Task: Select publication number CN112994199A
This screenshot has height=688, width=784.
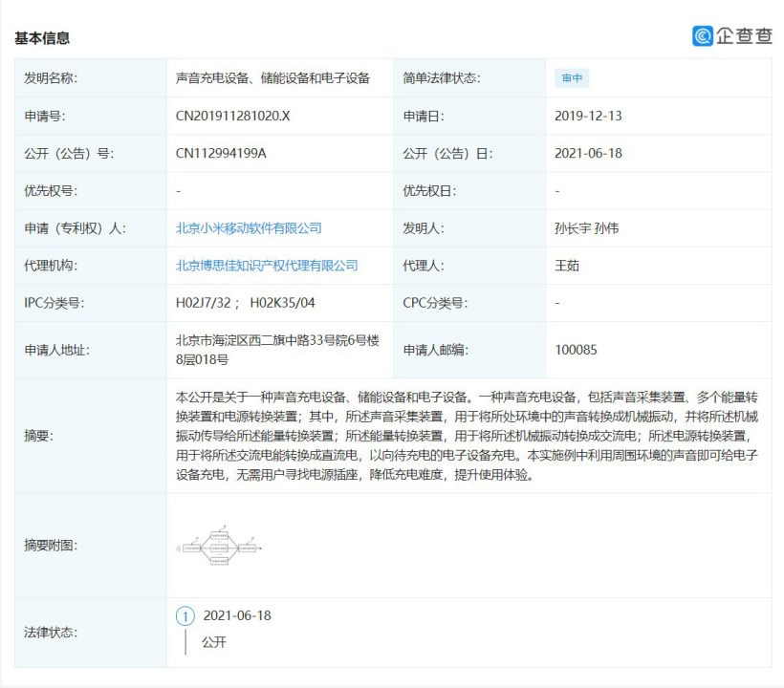Action: click(221, 153)
